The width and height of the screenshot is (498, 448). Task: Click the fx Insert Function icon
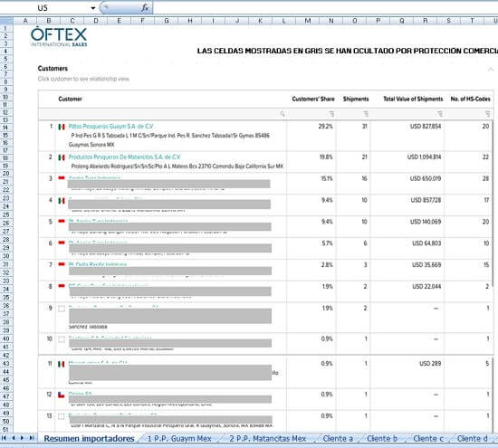pyautogui.click(x=145, y=7)
